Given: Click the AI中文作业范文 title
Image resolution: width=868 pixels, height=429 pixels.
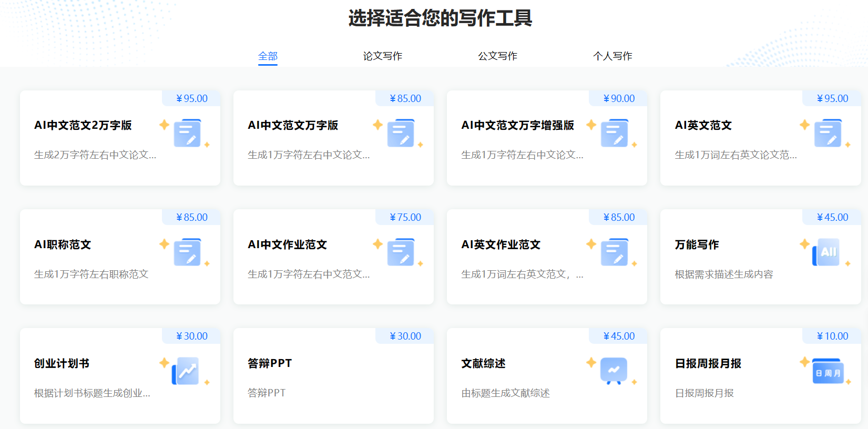Looking at the screenshot, I should pos(288,244).
